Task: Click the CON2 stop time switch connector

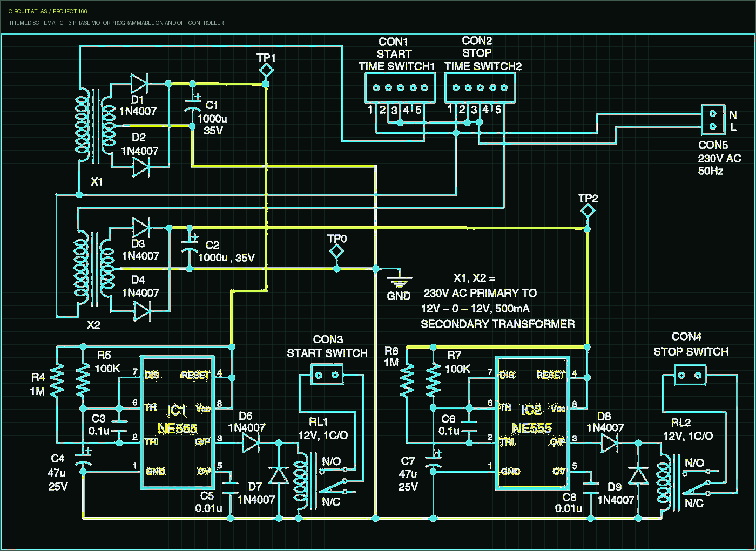Action: 480,88
